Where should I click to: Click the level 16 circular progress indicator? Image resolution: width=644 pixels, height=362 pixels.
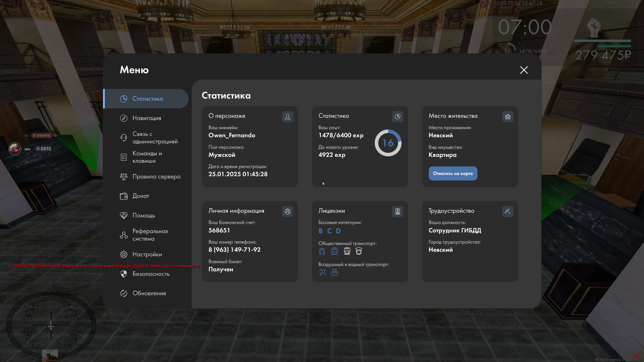[388, 143]
